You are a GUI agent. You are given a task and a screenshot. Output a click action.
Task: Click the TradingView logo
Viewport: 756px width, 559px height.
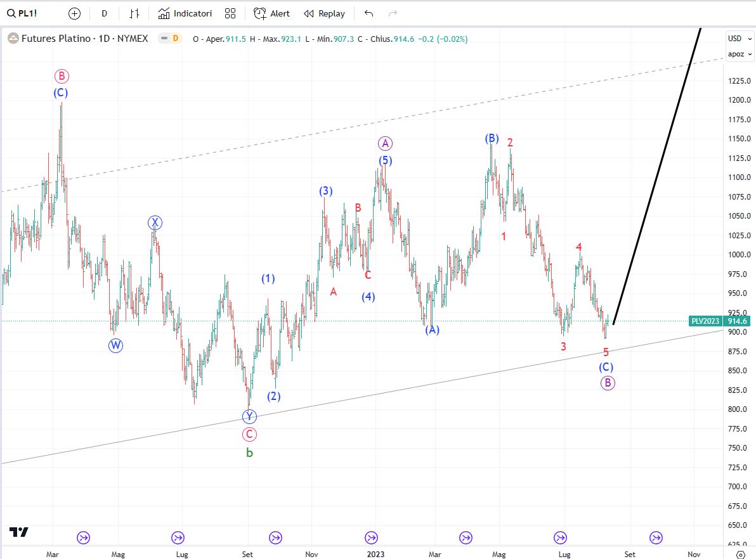(x=19, y=532)
